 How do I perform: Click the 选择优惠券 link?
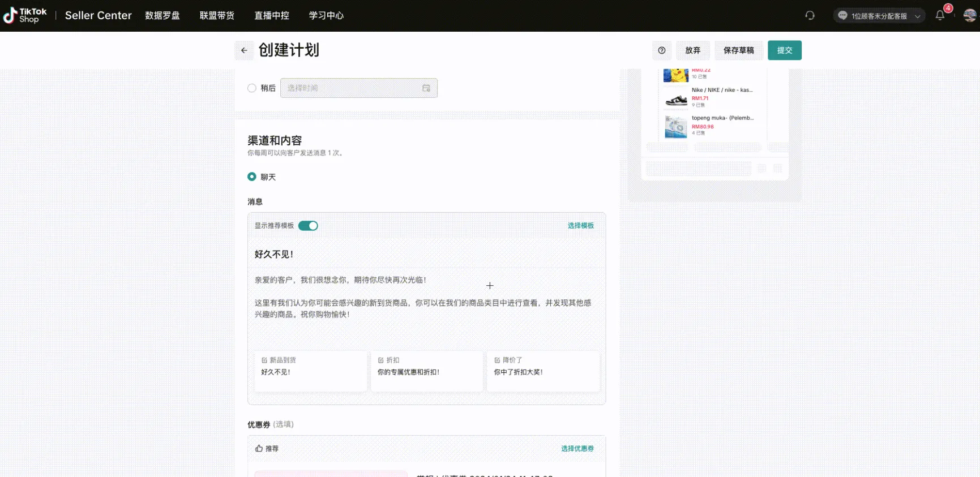[577, 449]
